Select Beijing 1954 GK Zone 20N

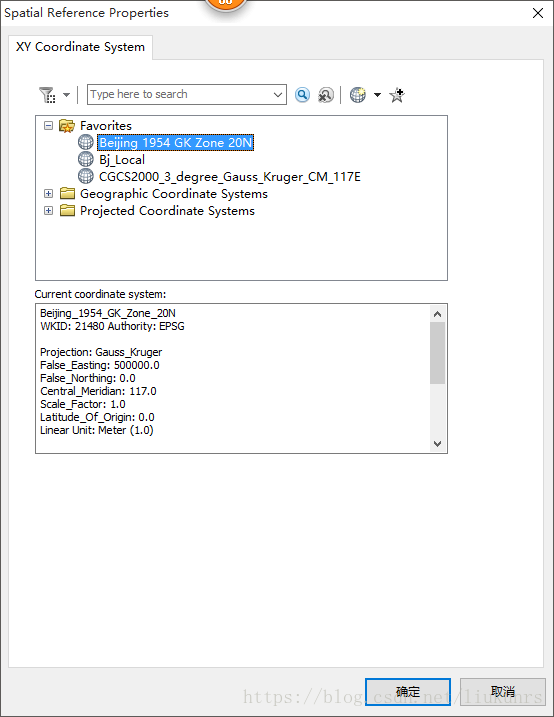176,143
